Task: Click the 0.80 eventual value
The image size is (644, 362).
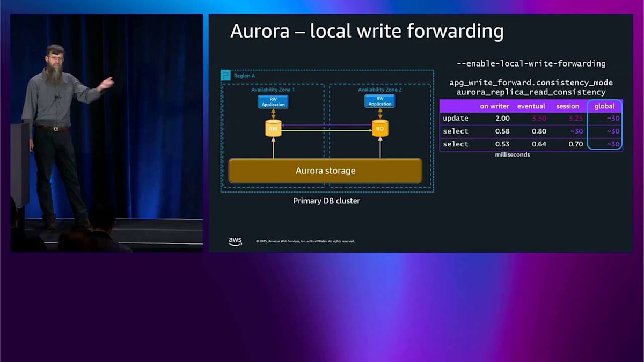Action: (x=539, y=131)
